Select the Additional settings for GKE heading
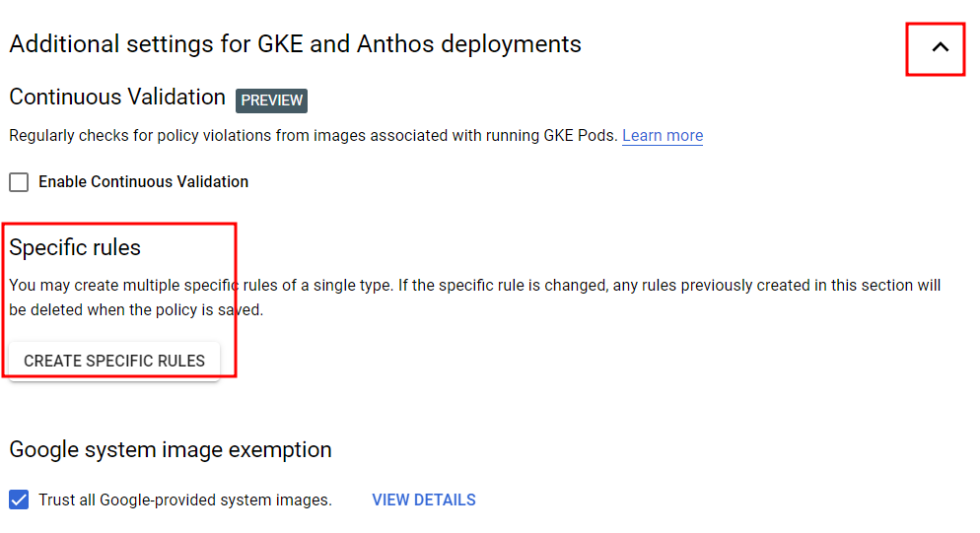 coord(295,44)
